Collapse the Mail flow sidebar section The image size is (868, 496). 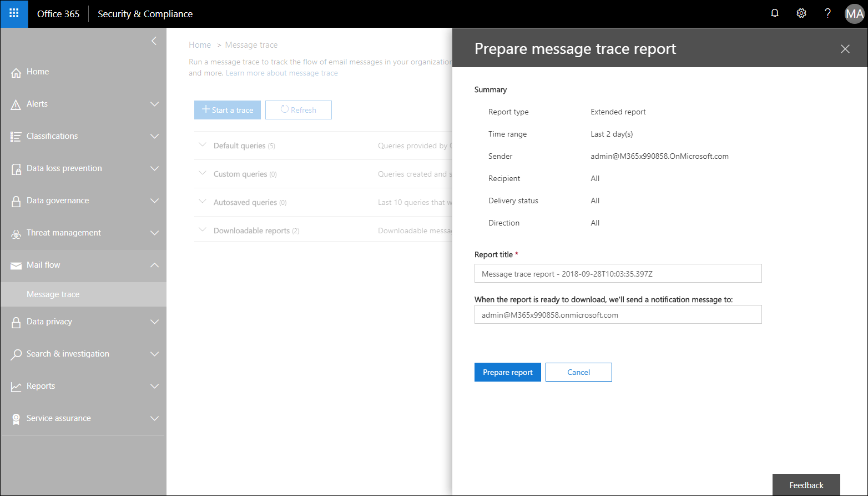coord(154,265)
